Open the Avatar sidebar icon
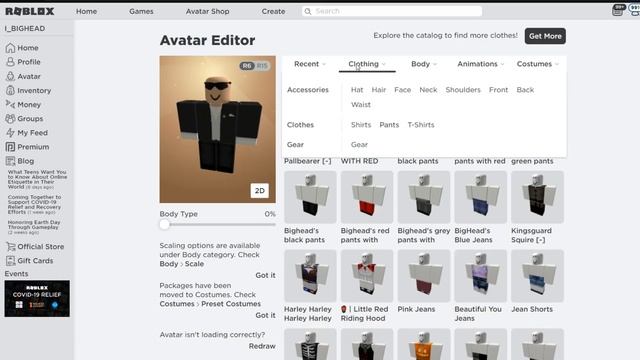Viewport: 640px width, 360px height. click(10, 76)
